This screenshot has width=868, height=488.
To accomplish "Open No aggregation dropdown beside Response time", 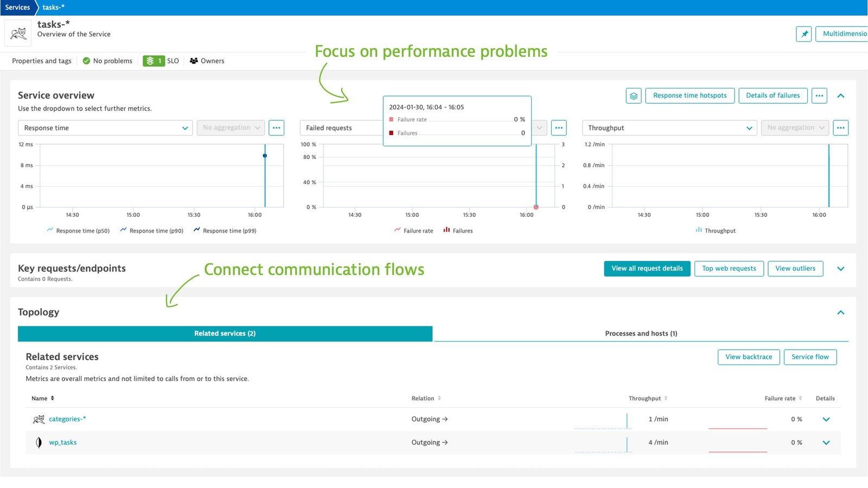I will (231, 128).
